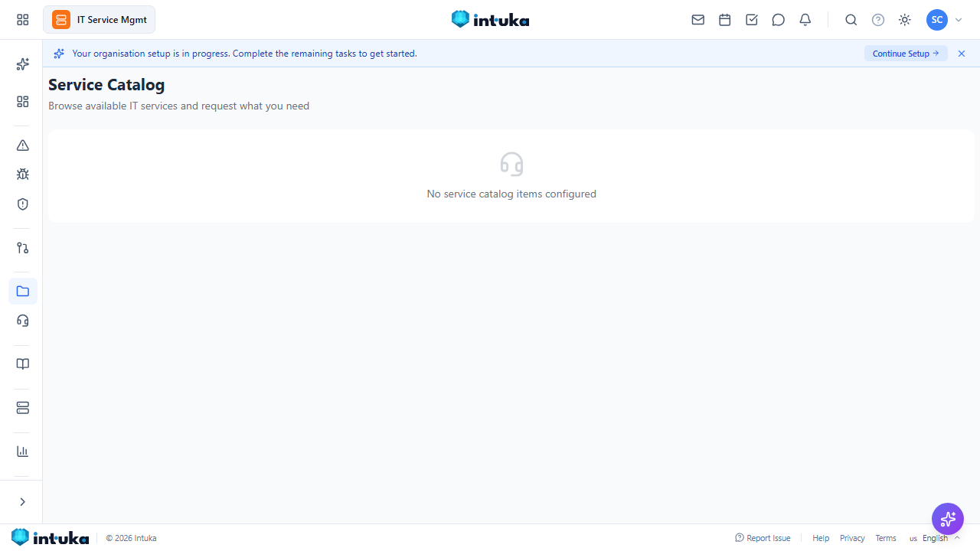Open the English language selector

pyautogui.click(x=935, y=538)
